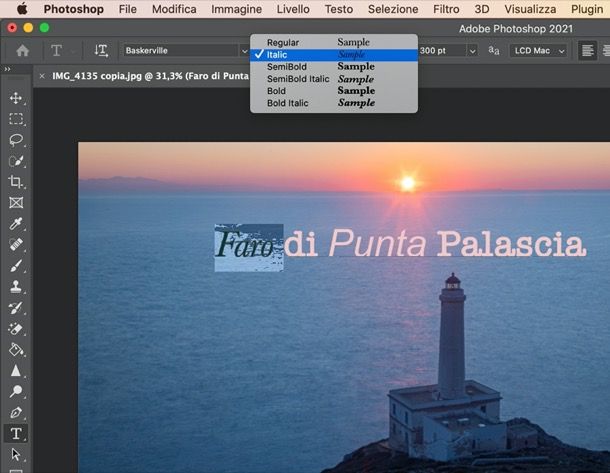Choose Regular font style
The width and height of the screenshot is (610, 473).
[x=334, y=42]
